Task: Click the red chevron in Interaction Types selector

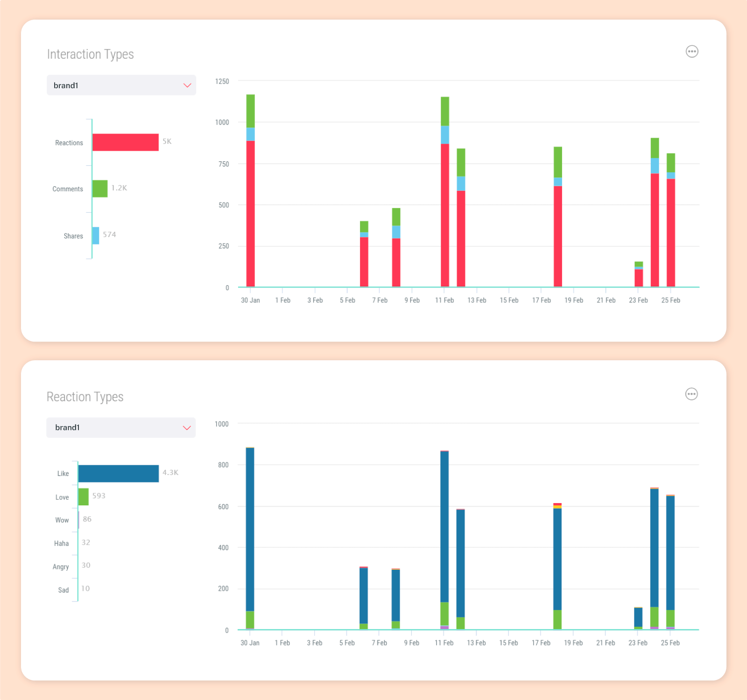Action: tap(187, 85)
